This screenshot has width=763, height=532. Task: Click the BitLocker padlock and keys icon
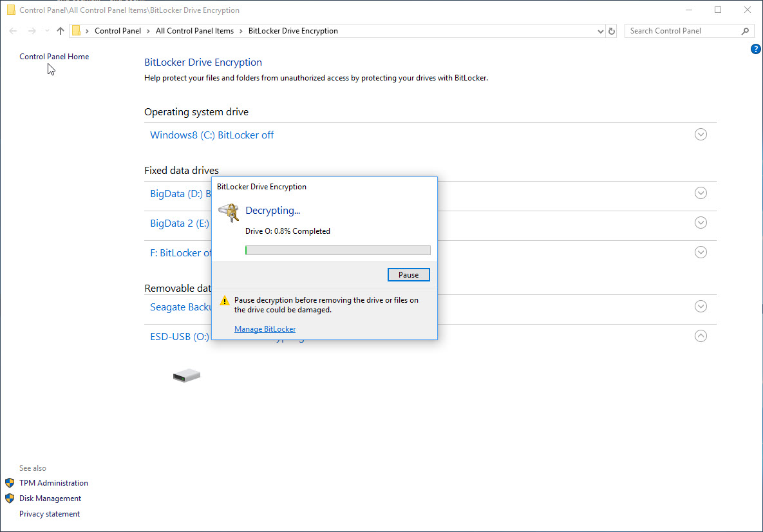(x=228, y=213)
